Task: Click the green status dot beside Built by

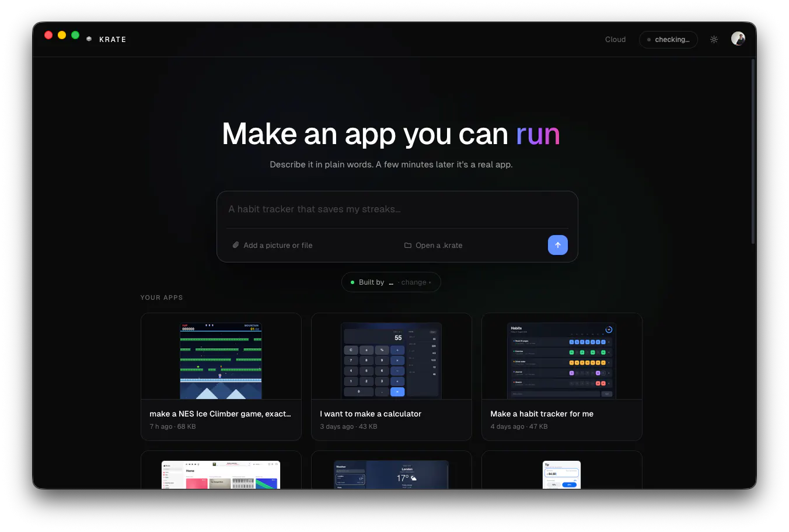Action: point(352,282)
